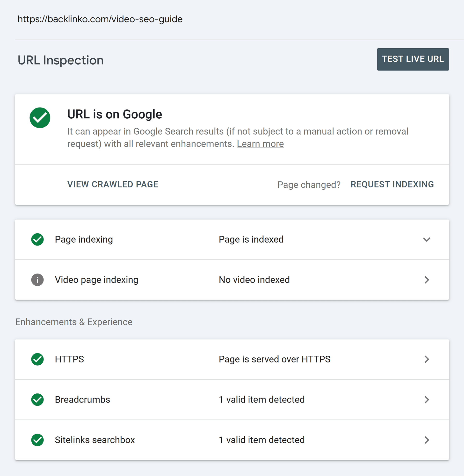Expand the Page indexing chevron down arrow
Viewport: 464px width, 476px height.
pos(427,239)
